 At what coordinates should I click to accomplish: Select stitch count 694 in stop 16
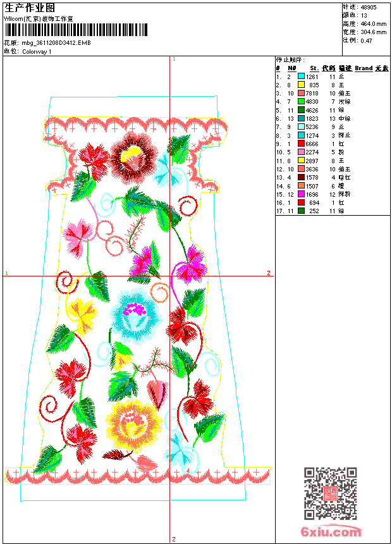click(314, 203)
